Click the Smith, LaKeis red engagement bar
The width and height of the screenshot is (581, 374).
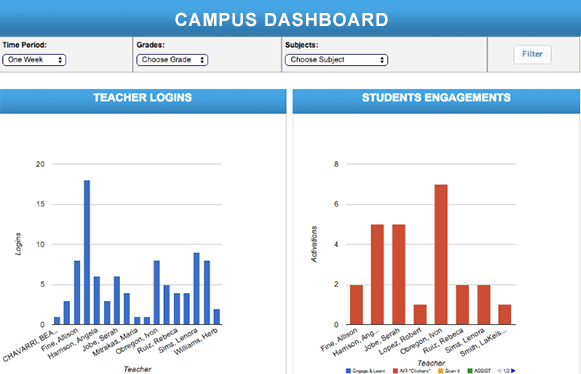(505, 315)
